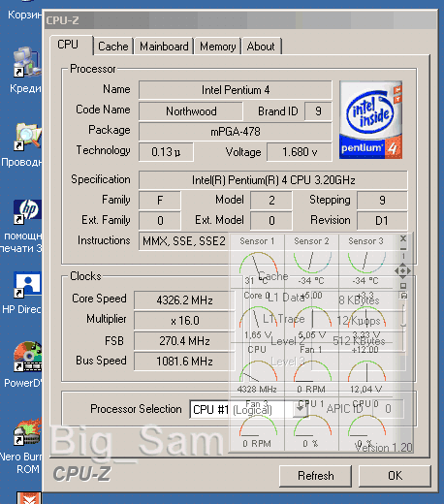This screenshot has width=444, height=504.
Task: Click the Stepping value box
Action: pos(382,201)
